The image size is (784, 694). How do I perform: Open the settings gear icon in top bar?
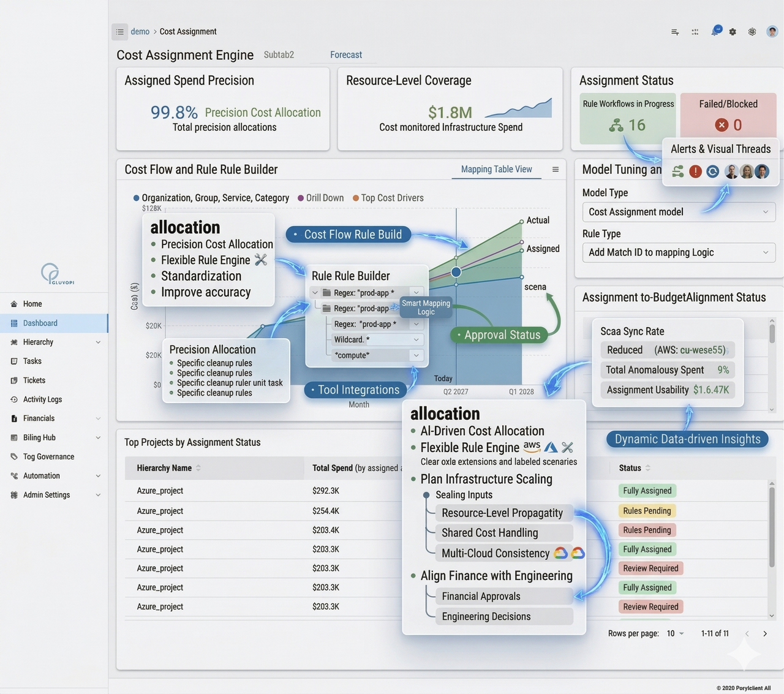733,32
